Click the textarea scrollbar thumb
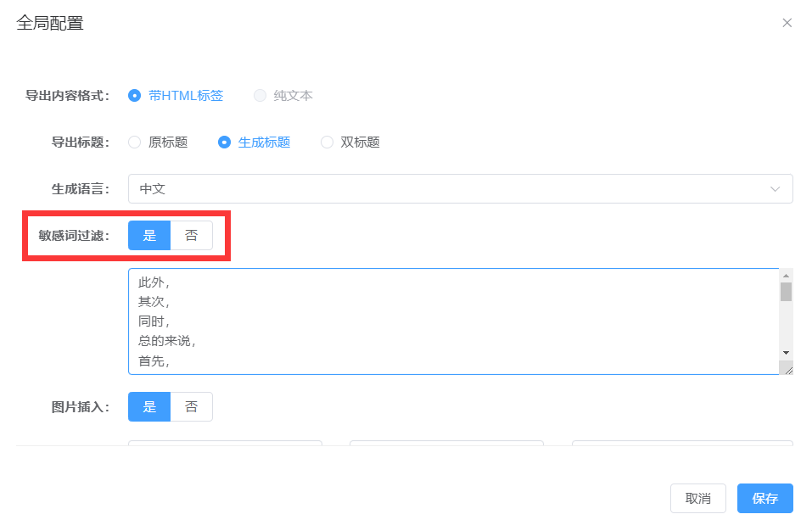The height and width of the screenshot is (531, 812). click(786, 292)
